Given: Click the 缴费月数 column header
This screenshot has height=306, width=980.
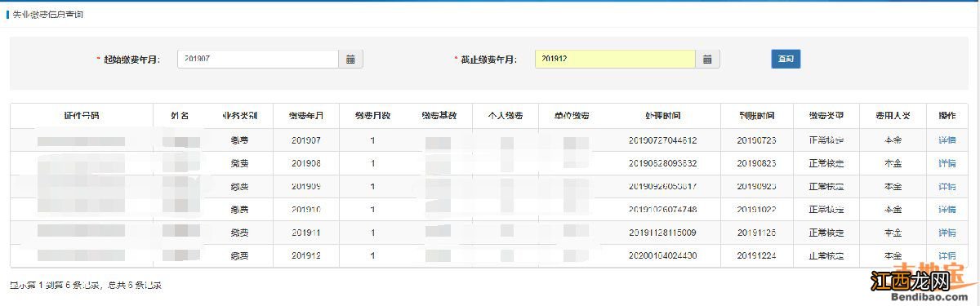Looking at the screenshot, I should point(372,116).
